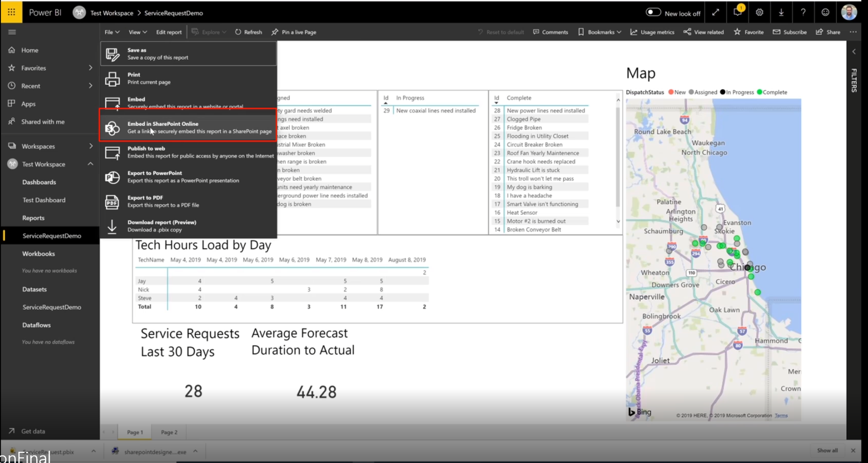Click the download arrow icon in header
The height and width of the screenshot is (463, 868).
click(x=781, y=12)
